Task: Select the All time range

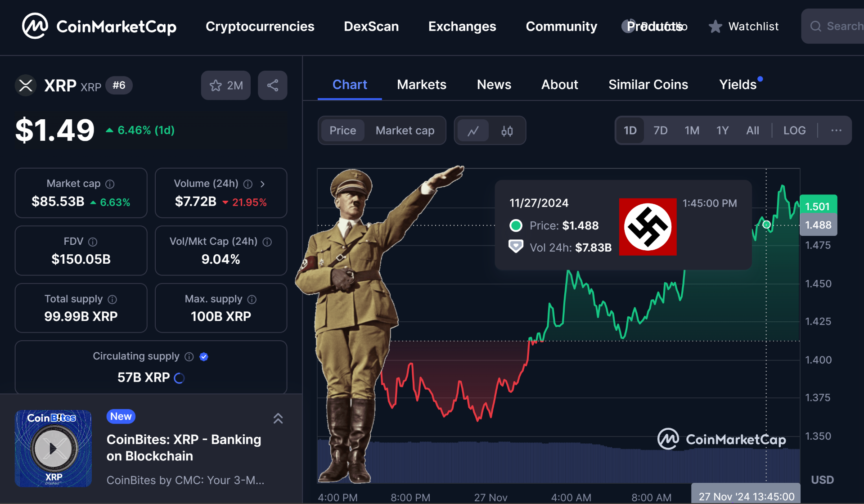Action: click(752, 130)
